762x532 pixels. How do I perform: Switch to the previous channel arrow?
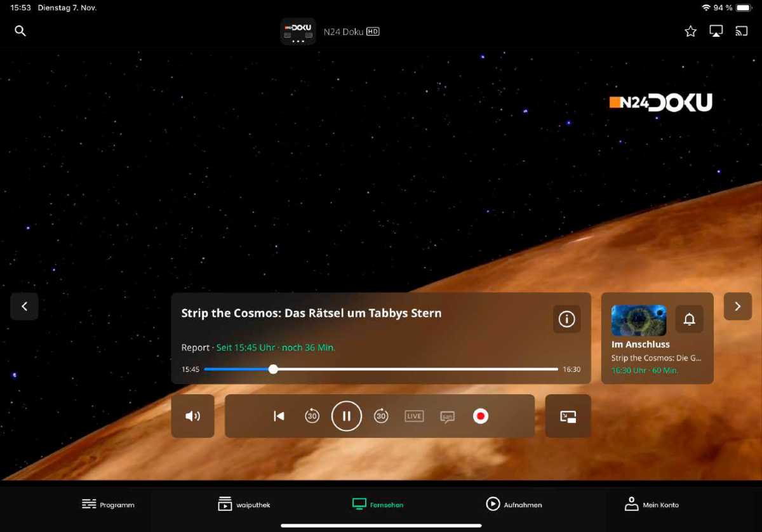pyautogui.click(x=24, y=306)
